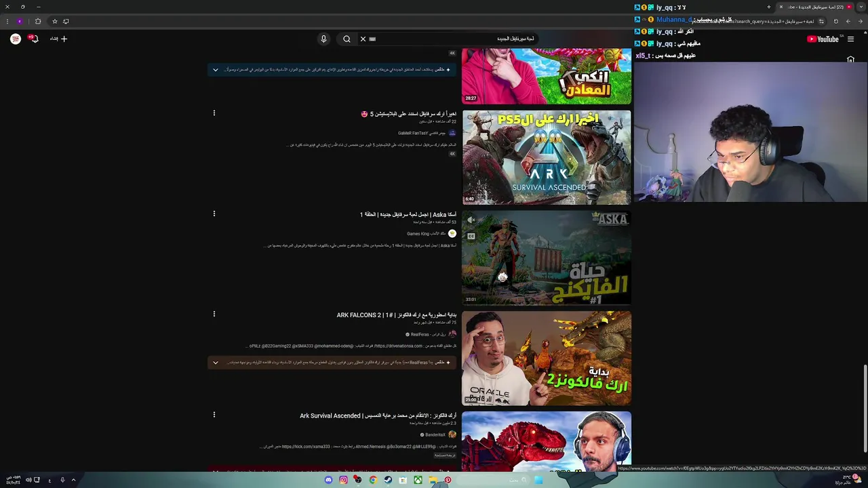Open the red dinosaur thumbnail at the bottom
868x488 pixels.
click(x=547, y=441)
